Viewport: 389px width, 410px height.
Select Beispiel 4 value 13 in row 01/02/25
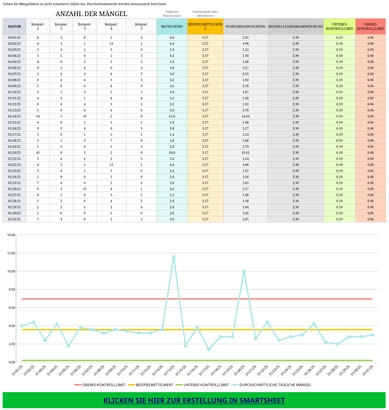tap(111, 43)
